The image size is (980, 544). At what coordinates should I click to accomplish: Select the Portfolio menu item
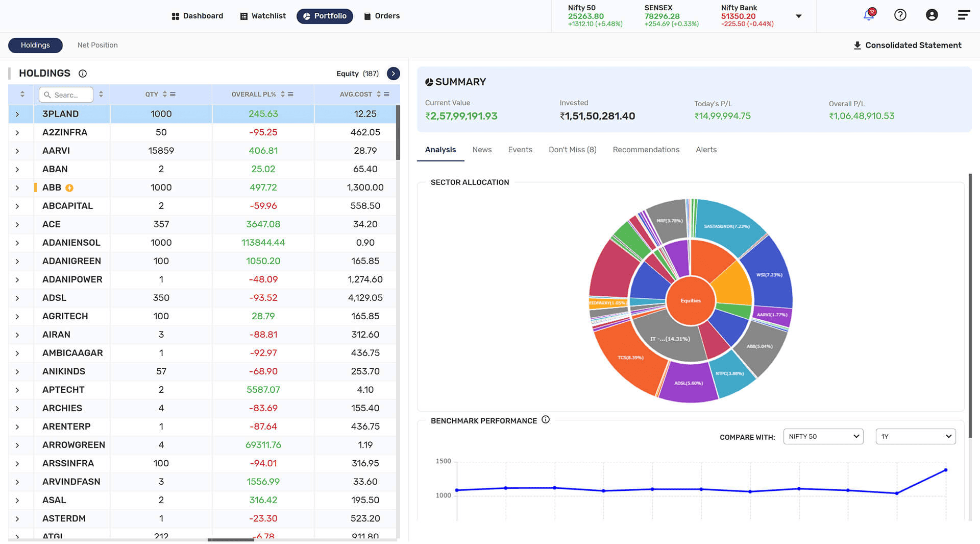pyautogui.click(x=325, y=16)
